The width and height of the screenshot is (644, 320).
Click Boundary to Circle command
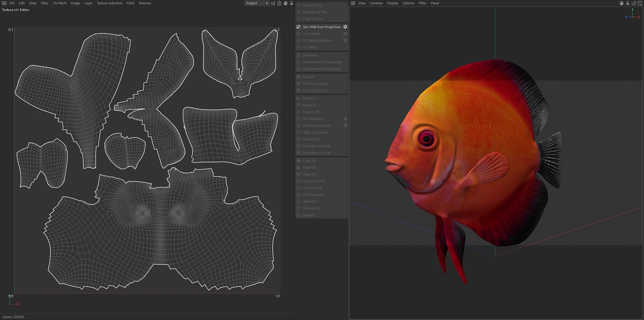tap(322, 146)
